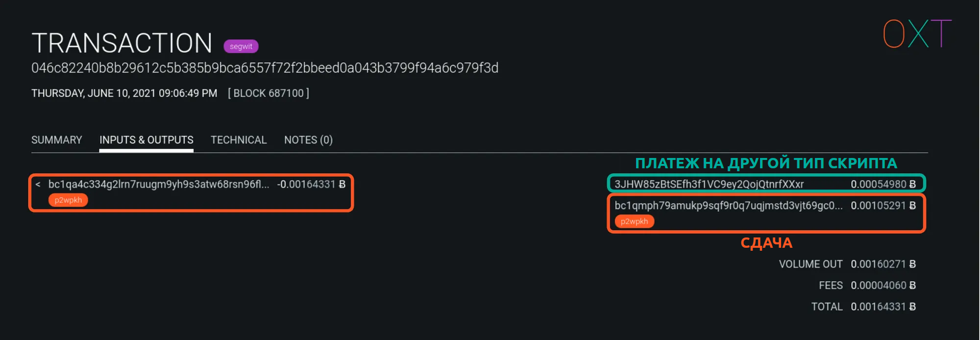Click the Volume Out value 0.00160271

tap(883, 264)
